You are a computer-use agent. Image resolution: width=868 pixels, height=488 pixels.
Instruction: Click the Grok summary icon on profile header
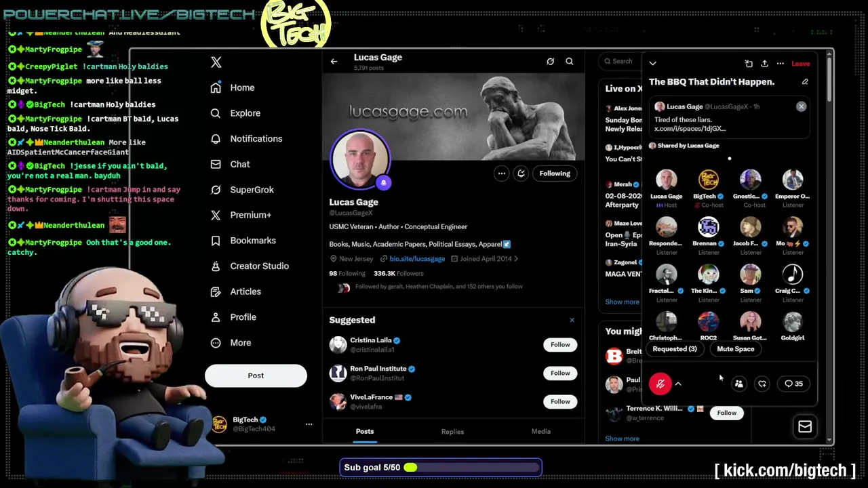click(x=551, y=62)
